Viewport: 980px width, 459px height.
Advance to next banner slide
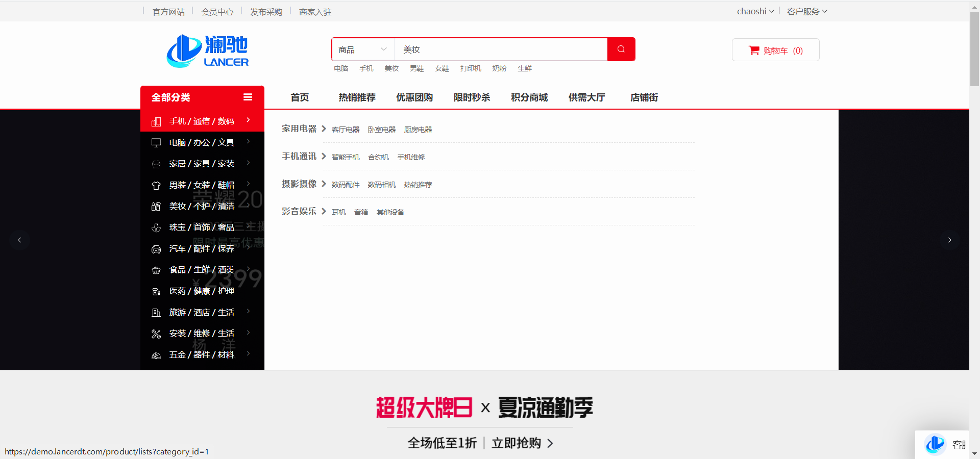click(x=949, y=240)
